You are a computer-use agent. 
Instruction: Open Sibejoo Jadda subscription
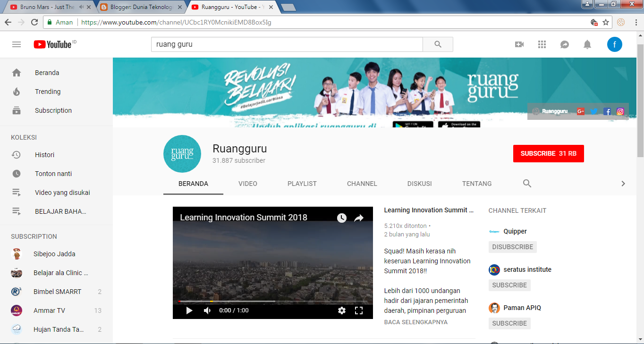(x=56, y=254)
